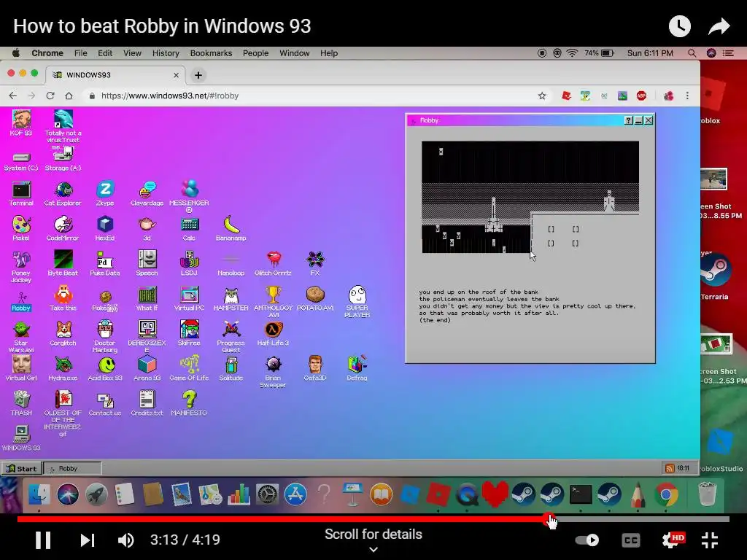Bookmark this page with the star
Viewport: 747px width, 560px height.
click(x=542, y=96)
